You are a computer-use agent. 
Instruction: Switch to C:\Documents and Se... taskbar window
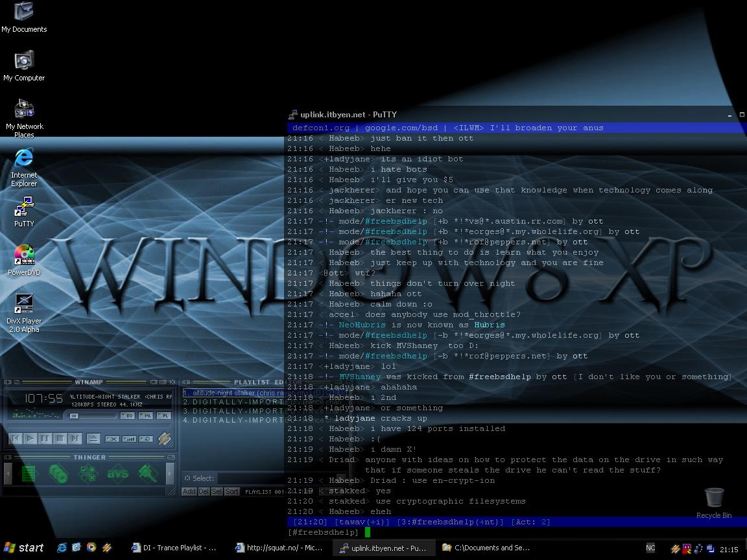click(x=486, y=548)
